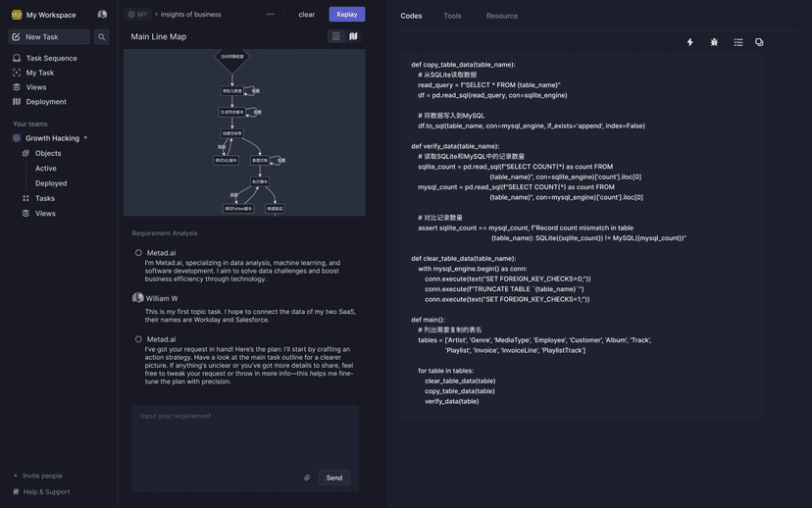Screen dimensions: 812x508
Task: Click the Your teams section label
Action: [x=30, y=124]
